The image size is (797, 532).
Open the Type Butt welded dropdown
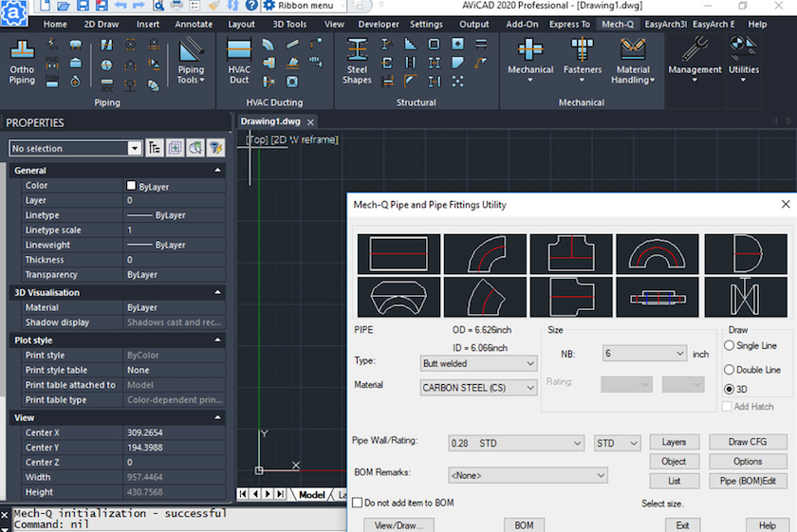pos(479,363)
